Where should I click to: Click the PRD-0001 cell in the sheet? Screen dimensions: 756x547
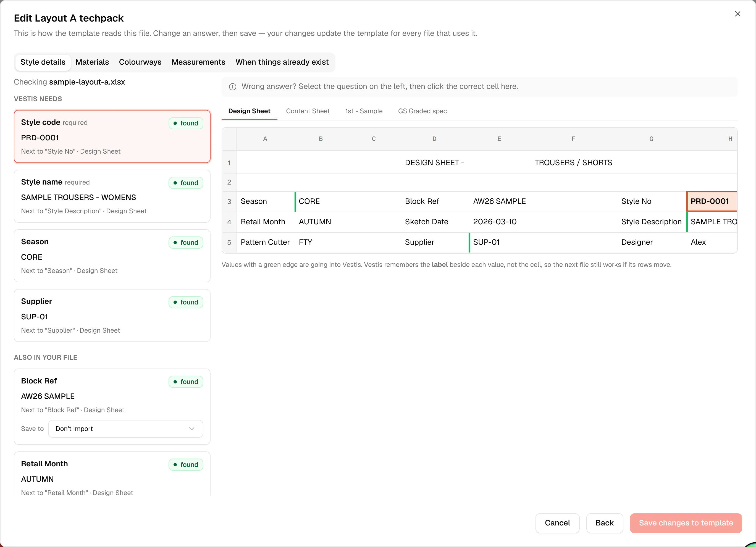pyautogui.click(x=712, y=201)
